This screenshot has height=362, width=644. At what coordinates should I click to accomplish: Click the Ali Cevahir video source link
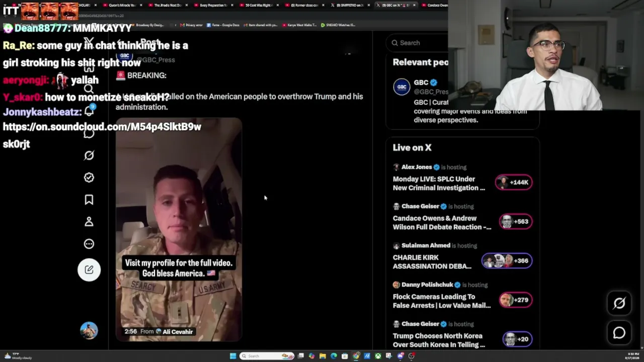[174, 332]
